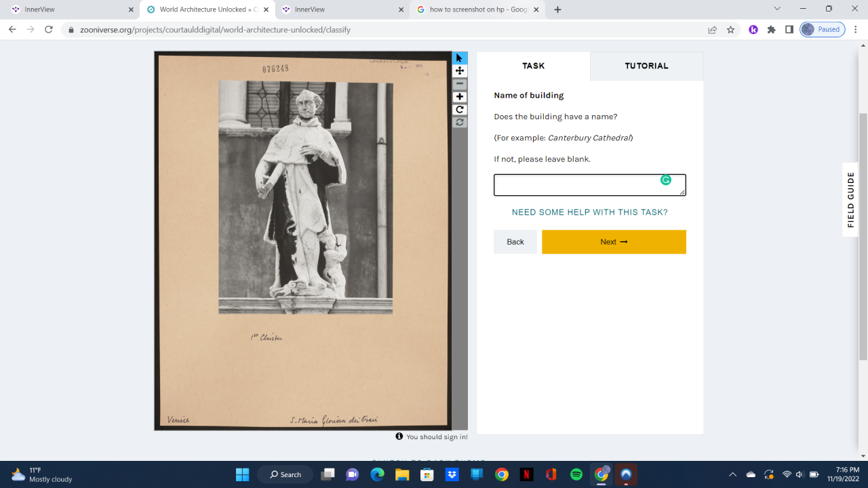Open the purple K extension

click(753, 30)
